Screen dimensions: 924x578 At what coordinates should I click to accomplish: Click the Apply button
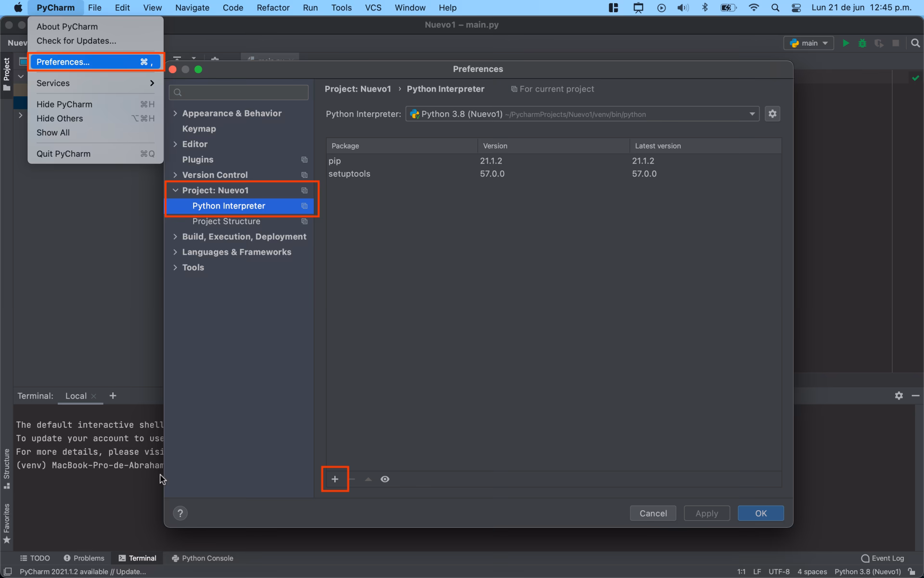click(706, 513)
